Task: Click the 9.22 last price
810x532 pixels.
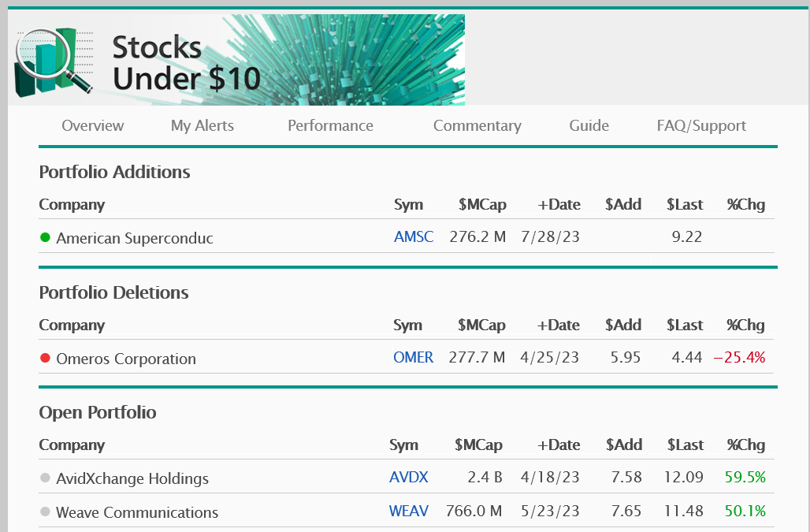Action: 686,236
